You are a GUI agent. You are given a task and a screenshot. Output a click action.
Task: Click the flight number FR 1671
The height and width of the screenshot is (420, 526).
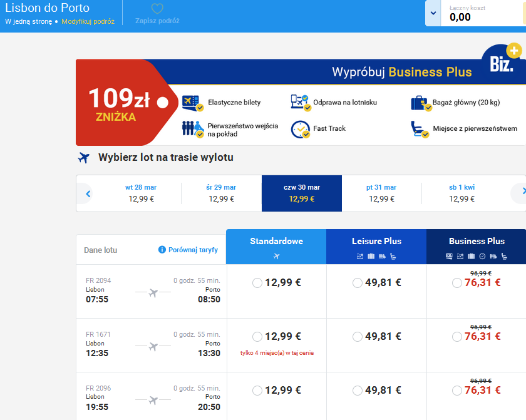pos(98,334)
